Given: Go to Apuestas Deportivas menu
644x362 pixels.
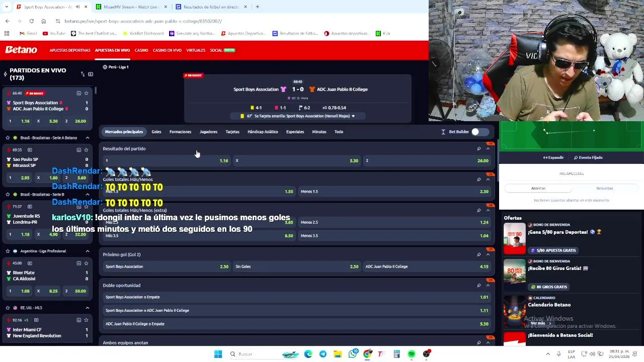Looking at the screenshot, I should click(x=70, y=50).
